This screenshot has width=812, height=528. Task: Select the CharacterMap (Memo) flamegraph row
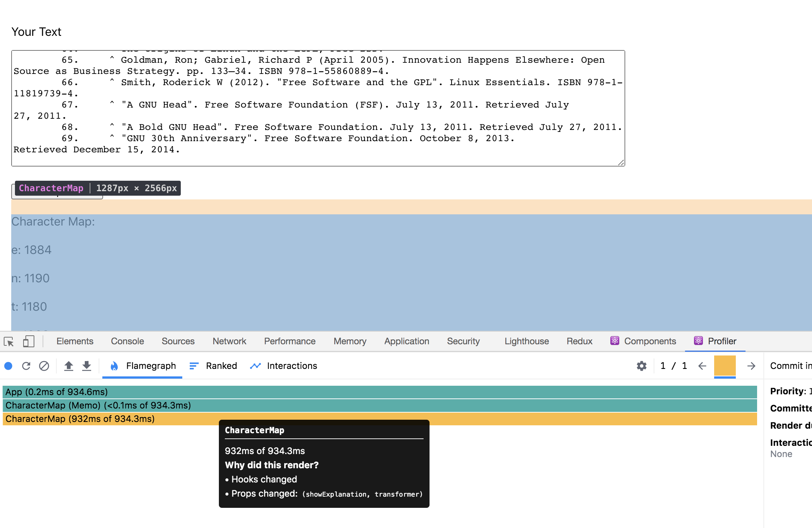(x=380, y=406)
